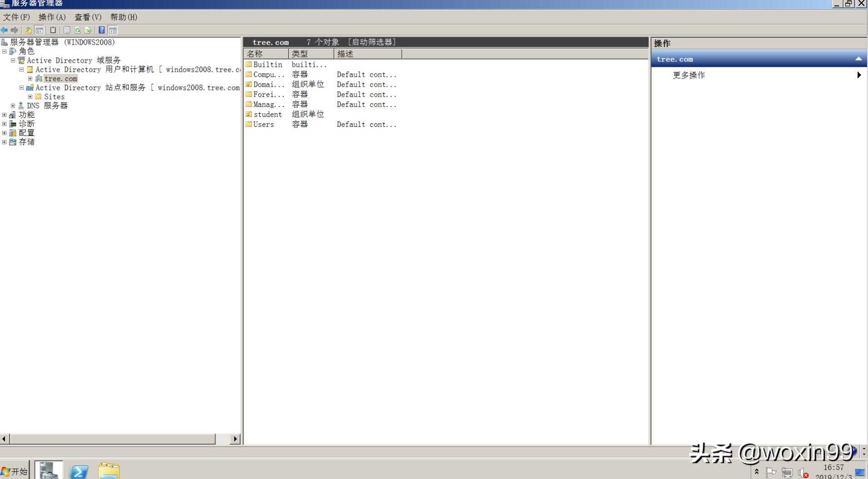The image size is (868, 479).
Task: Open the 查看(V) menu
Action: pos(88,17)
